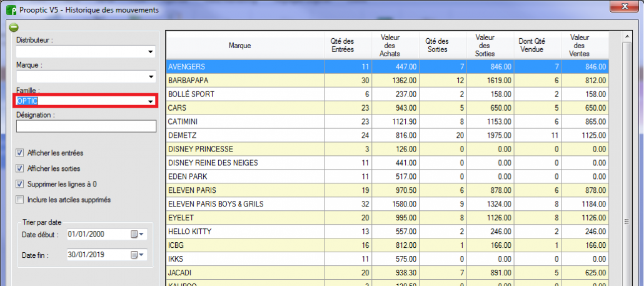
Task: Click the 1975.00 value in DEMETZ row
Action: coord(498,135)
